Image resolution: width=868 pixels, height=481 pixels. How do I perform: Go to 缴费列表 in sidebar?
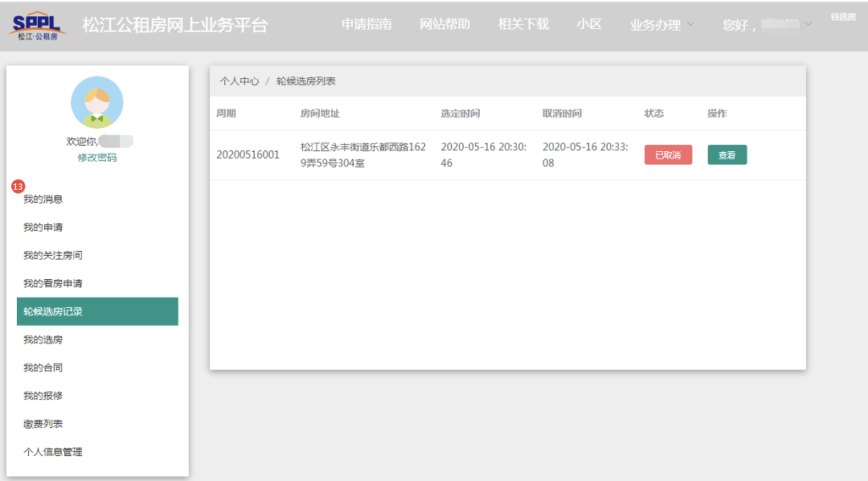[43, 424]
